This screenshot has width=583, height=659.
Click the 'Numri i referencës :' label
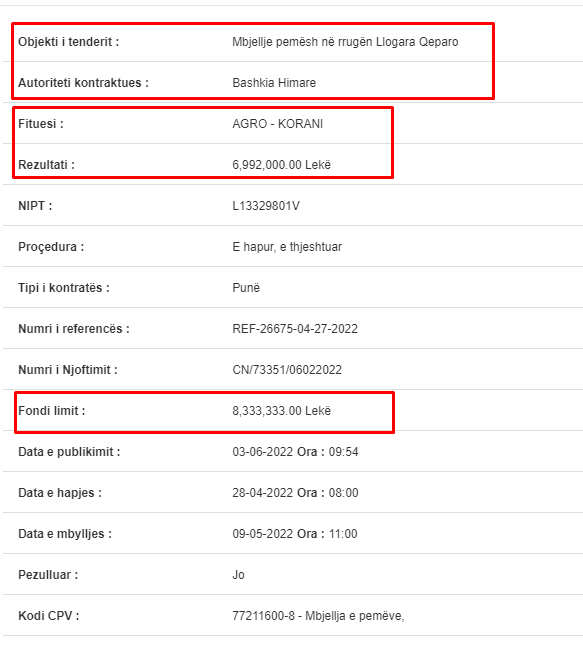74,329
